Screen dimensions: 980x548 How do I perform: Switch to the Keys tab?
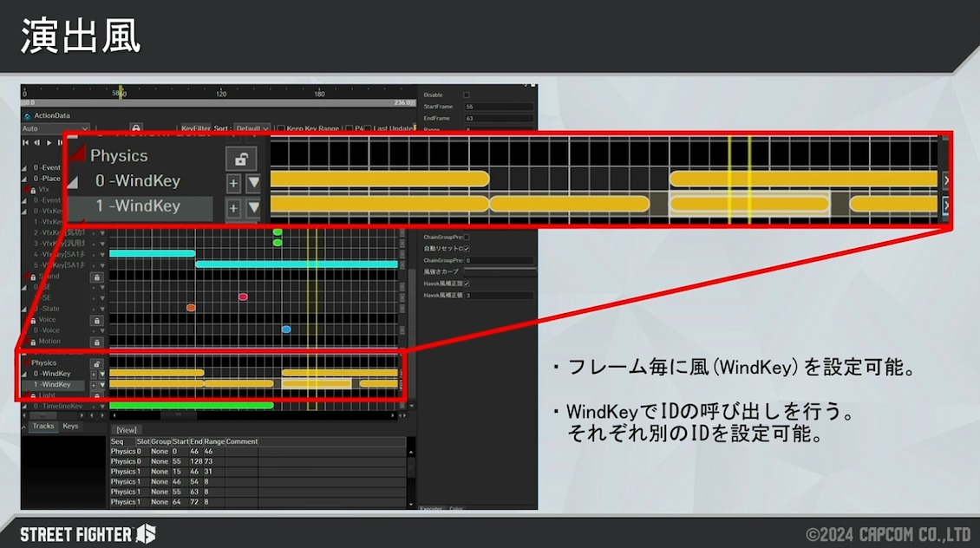tap(70, 426)
